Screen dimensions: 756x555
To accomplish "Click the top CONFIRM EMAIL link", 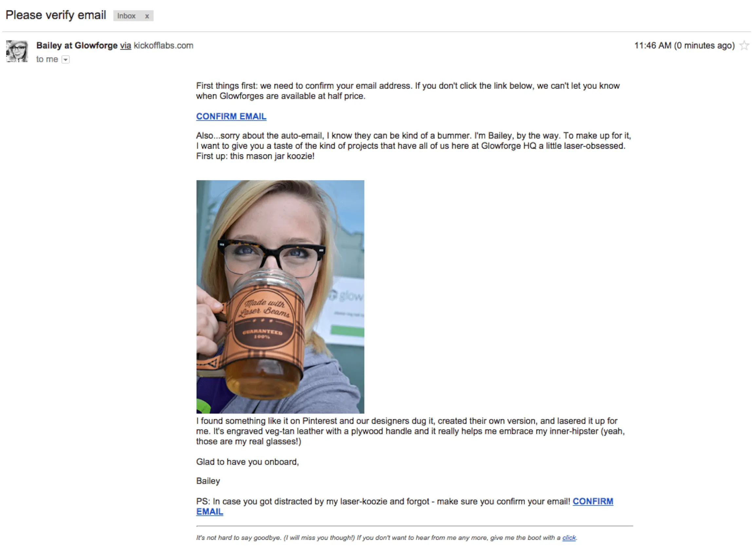I will 231,116.
